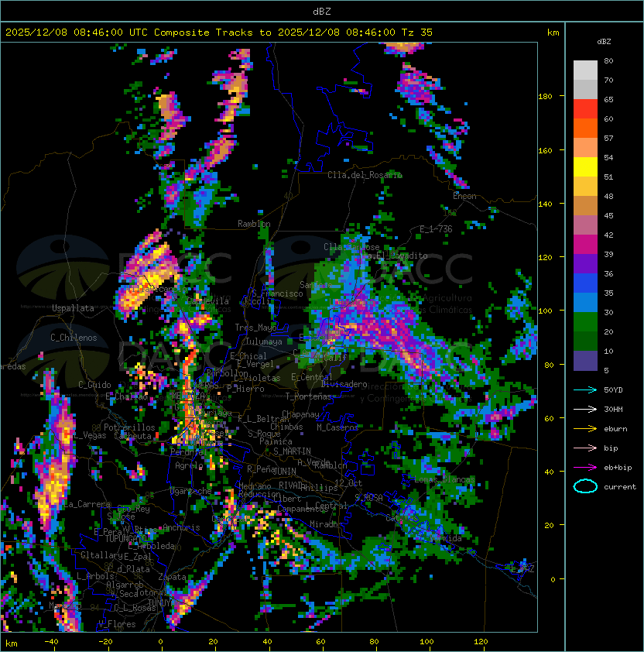Screen dimensions: 644x652
Task: Click the white 30HM arrow in legend
Action: (x=585, y=409)
